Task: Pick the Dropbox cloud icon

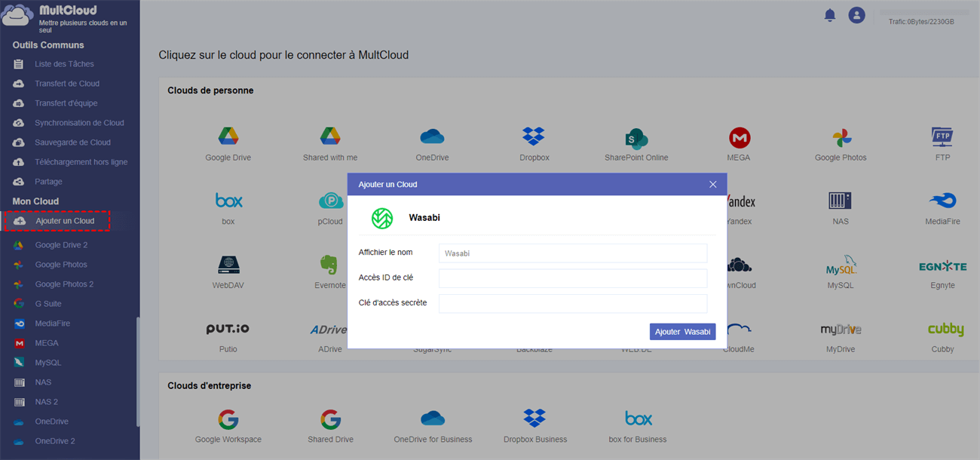Action: (534, 136)
